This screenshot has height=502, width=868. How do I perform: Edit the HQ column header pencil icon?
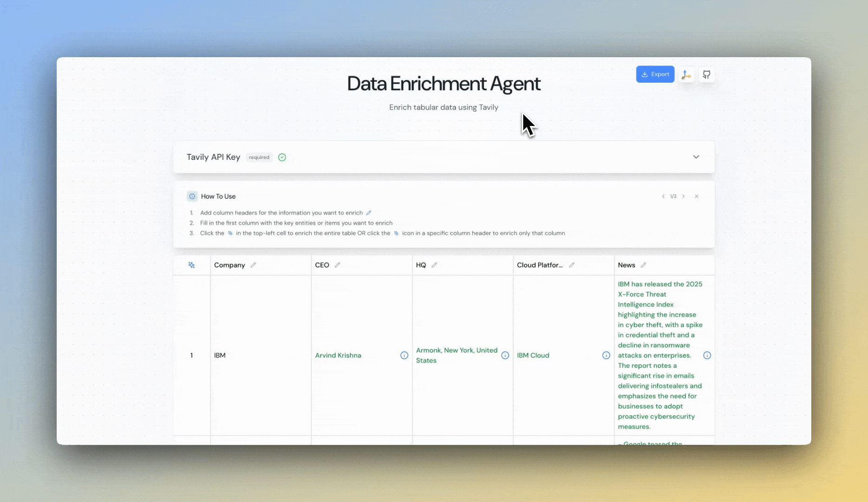pyautogui.click(x=434, y=264)
